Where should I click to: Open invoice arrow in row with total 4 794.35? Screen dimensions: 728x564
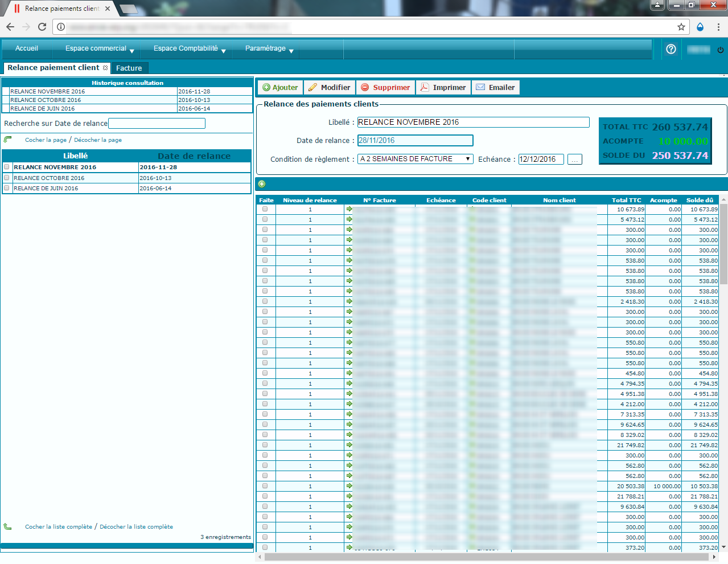click(x=349, y=383)
